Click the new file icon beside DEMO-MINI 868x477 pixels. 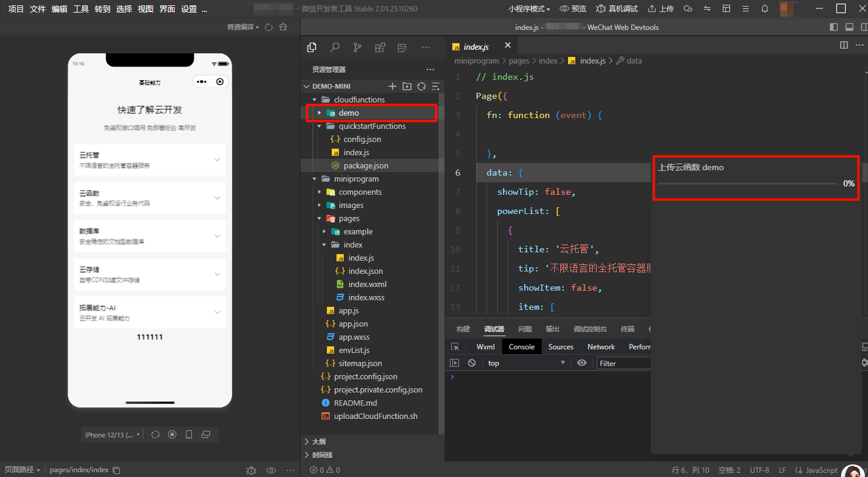point(392,86)
